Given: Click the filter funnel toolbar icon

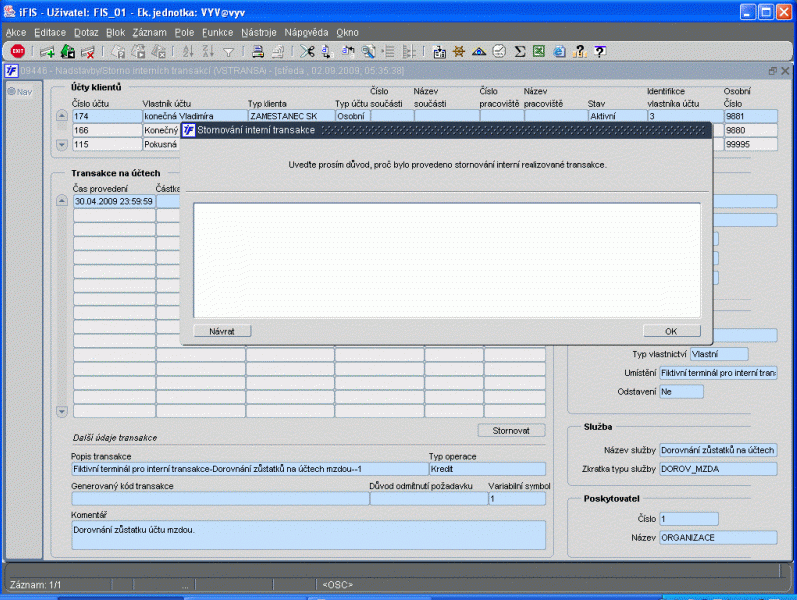Looking at the screenshot, I should (228, 51).
